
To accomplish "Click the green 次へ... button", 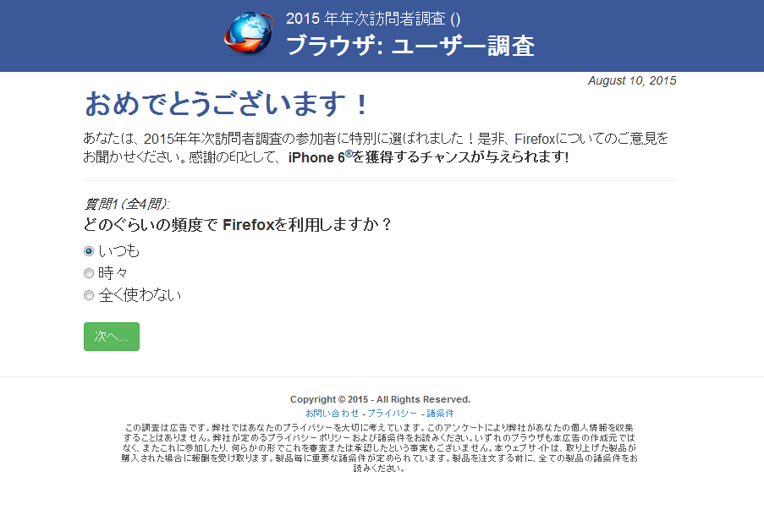I will pos(112,337).
